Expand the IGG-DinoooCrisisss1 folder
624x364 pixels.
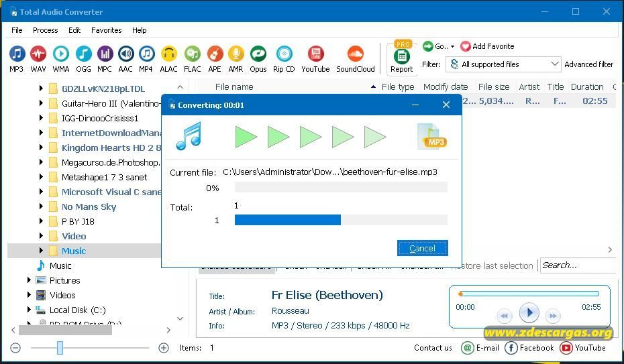[x=40, y=117]
